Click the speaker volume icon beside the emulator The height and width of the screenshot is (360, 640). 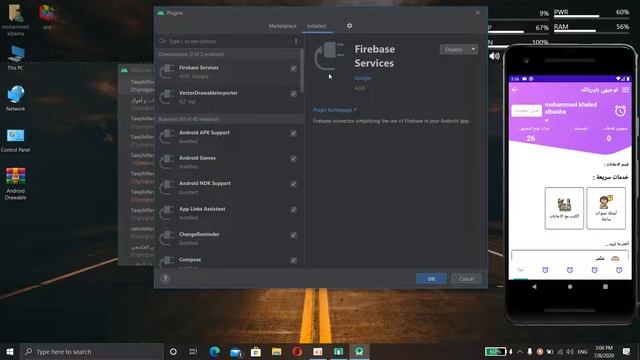[494, 56]
